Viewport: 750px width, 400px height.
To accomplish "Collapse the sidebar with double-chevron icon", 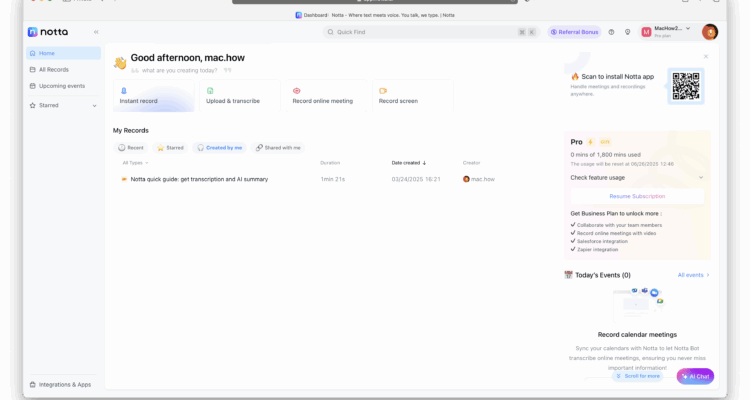I will tap(96, 32).
